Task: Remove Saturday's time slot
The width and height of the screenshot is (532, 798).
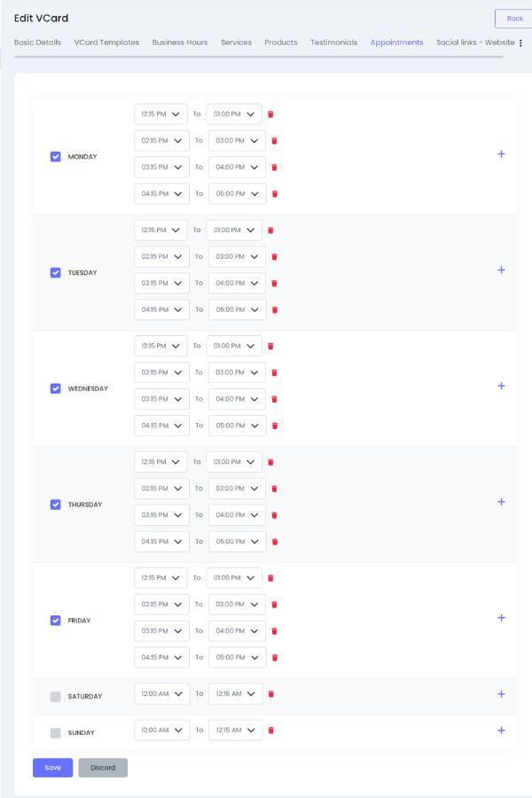Action: pos(270,695)
